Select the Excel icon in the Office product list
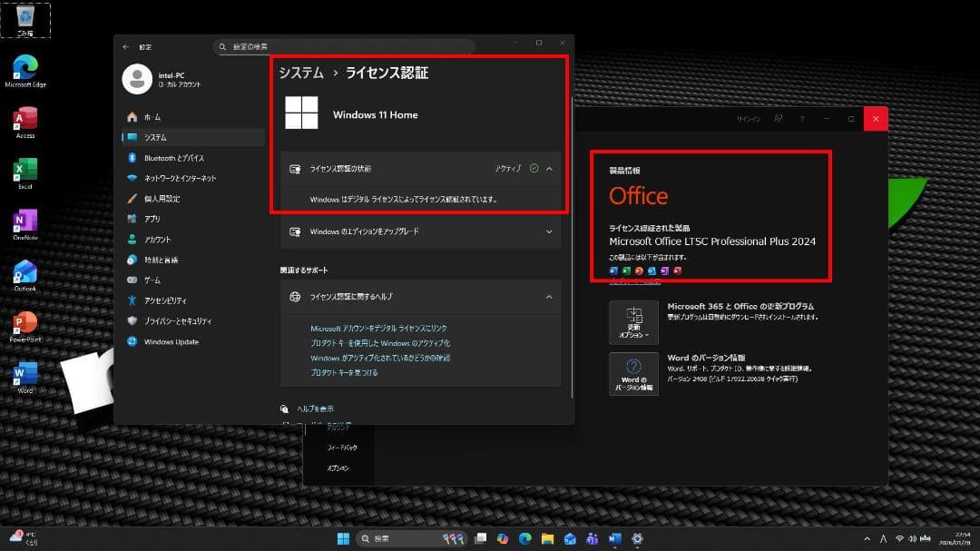Image resolution: width=980 pixels, height=551 pixels. (x=626, y=270)
